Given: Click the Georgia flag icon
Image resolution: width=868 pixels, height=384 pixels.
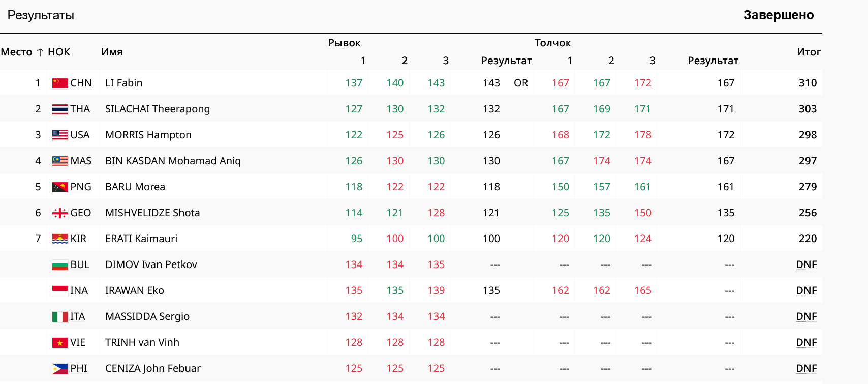Looking at the screenshot, I should click(x=59, y=213).
